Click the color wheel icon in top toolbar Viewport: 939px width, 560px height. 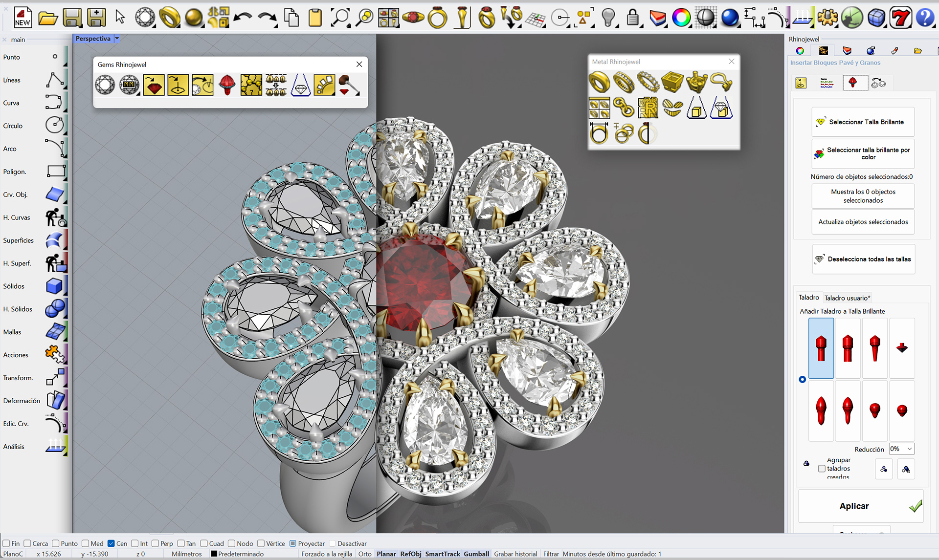point(681,18)
